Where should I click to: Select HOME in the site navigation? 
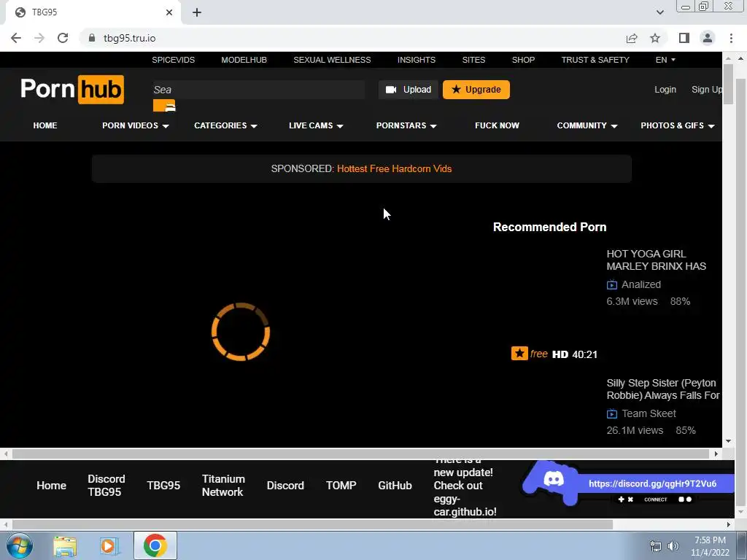[x=45, y=125]
